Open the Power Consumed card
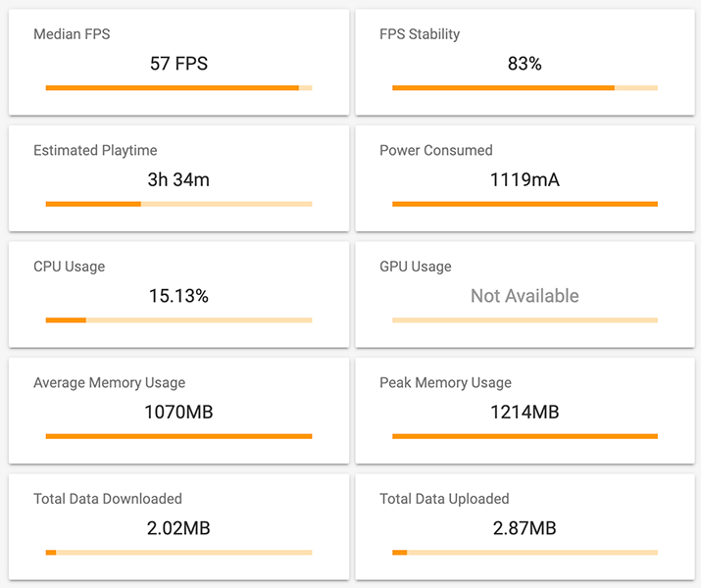The image size is (701, 588). click(525, 178)
